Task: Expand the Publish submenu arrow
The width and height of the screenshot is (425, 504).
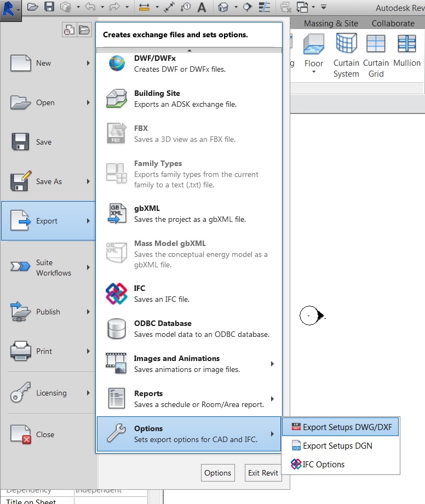Action: 88,312
